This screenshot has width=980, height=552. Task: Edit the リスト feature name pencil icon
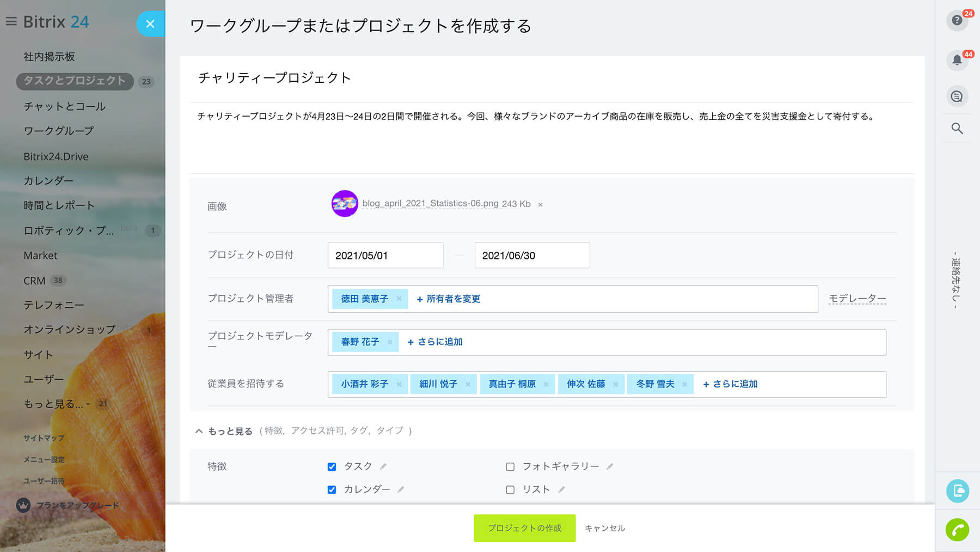click(561, 489)
